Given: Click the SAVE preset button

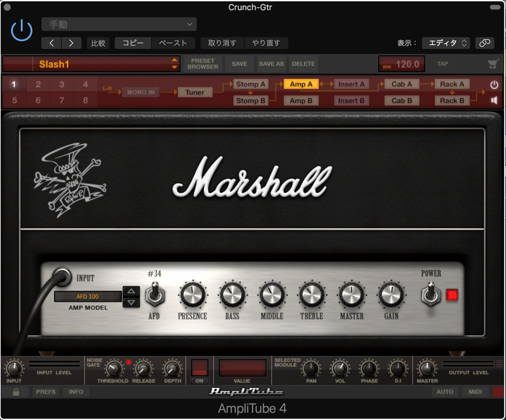Looking at the screenshot, I should 239,64.
